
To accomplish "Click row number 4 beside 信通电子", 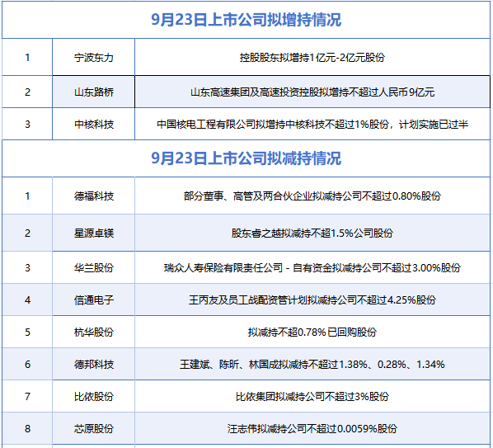I will coord(27,299).
